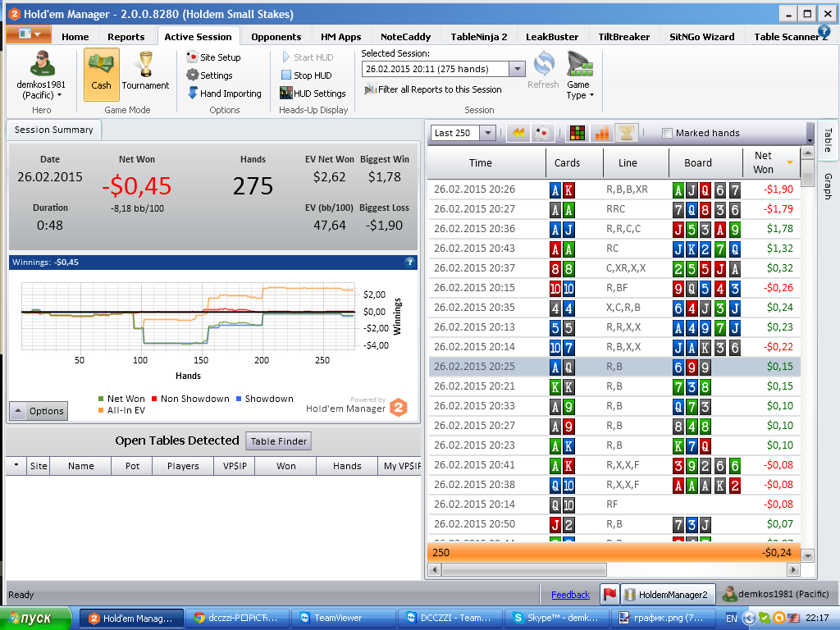Image resolution: width=840 pixels, height=630 pixels.
Task: Open график.png taskbar window
Action: (664, 619)
